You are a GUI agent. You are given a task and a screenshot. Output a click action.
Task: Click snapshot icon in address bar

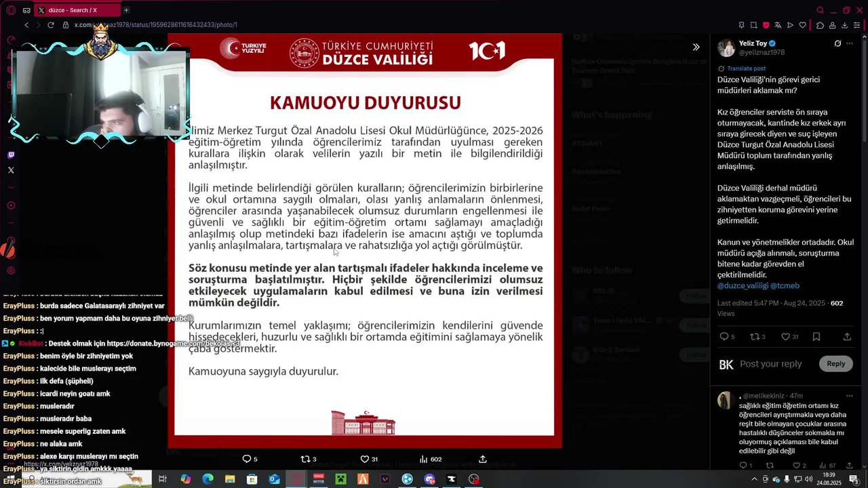(753, 25)
